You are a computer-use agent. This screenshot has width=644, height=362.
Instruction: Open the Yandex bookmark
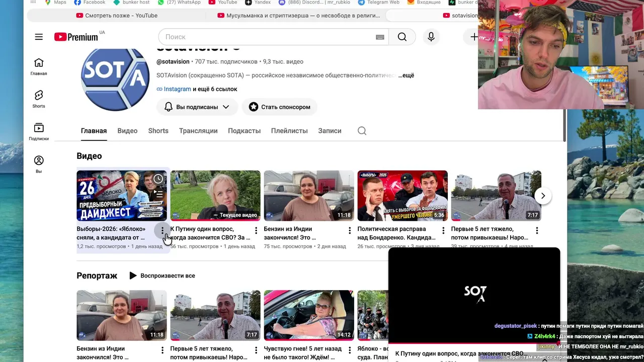[x=258, y=2]
